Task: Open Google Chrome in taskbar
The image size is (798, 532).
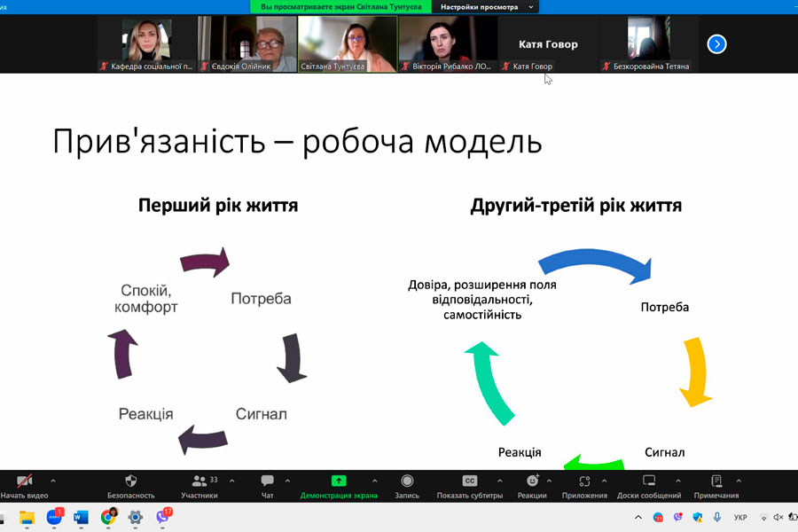Action: tap(108, 517)
